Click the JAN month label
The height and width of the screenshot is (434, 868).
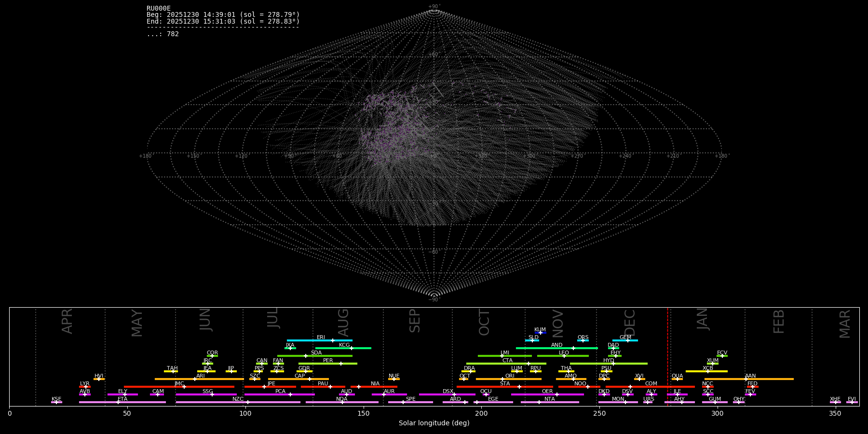(x=702, y=319)
